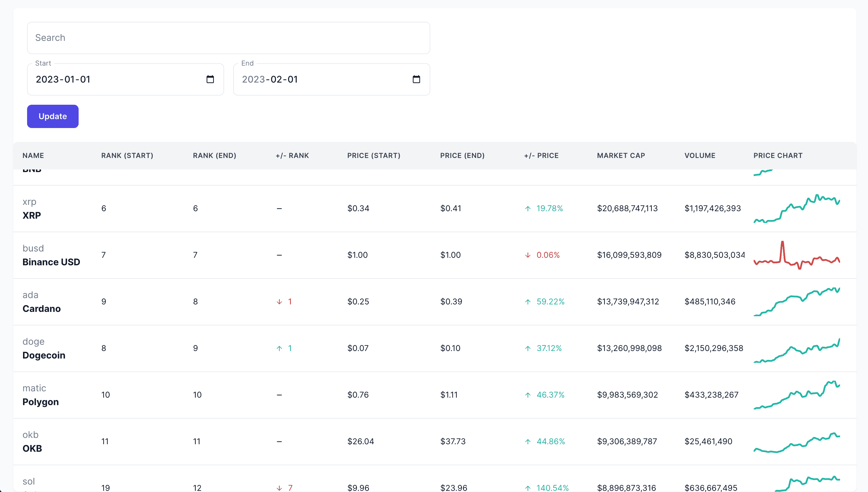Click the doge ticker symbol

click(x=33, y=342)
